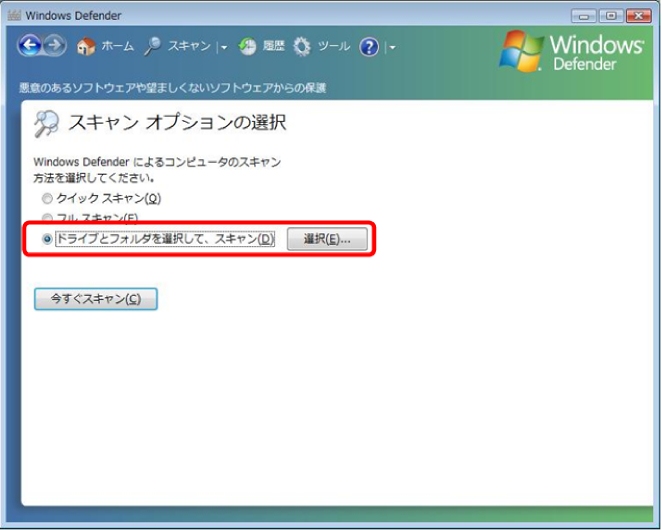Open Tools via the gear icon
Image resolution: width=662 pixels, height=530 pixels.
(302, 47)
